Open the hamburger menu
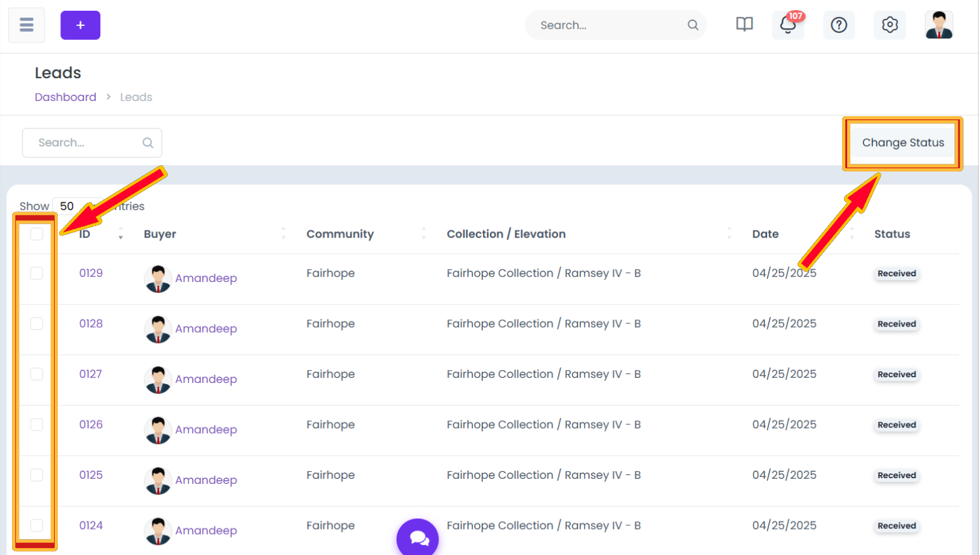This screenshot has height=555, width=980. click(x=26, y=25)
